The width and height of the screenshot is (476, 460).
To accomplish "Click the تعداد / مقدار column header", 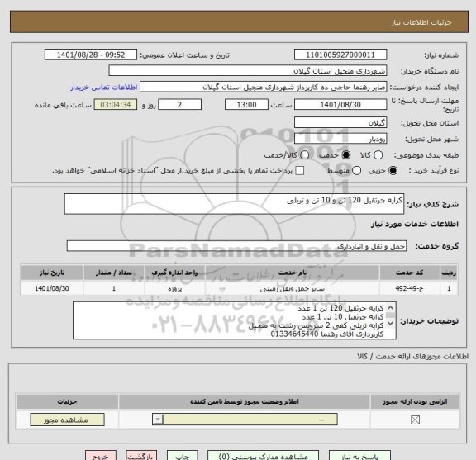I will click(114, 273).
